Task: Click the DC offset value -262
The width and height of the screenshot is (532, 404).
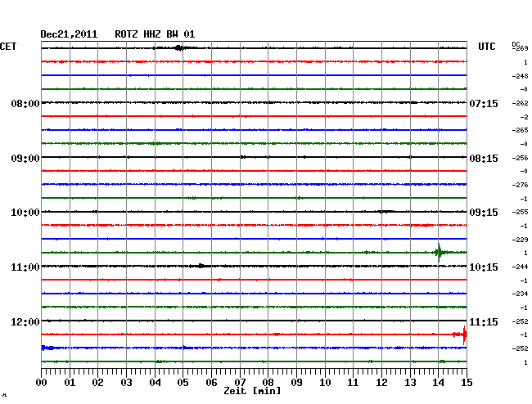Action: [x=520, y=103]
